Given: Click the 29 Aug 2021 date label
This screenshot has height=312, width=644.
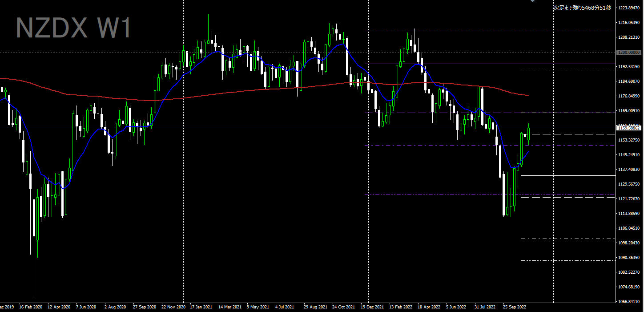Looking at the screenshot, I should click(x=315, y=307).
